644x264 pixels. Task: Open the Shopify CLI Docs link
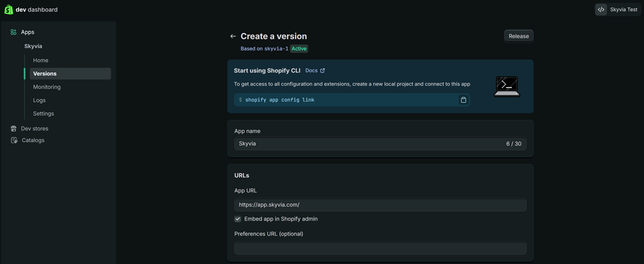(311, 70)
